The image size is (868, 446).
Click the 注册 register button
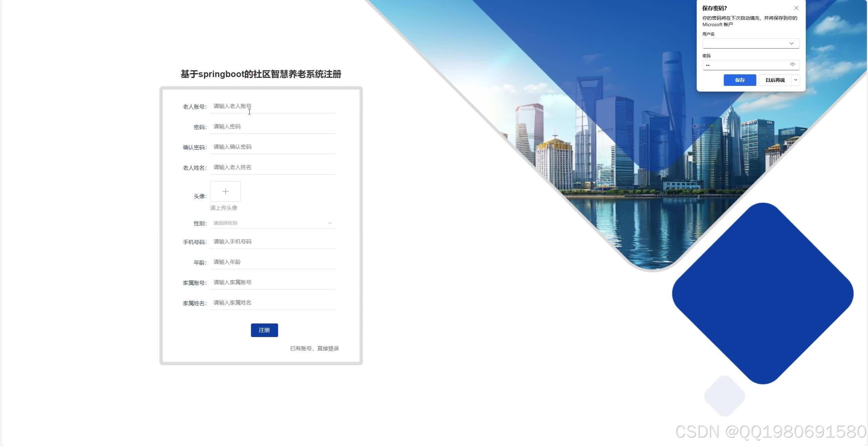point(264,330)
